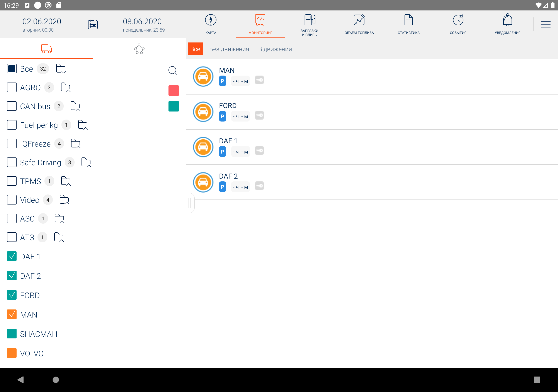Image resolution: width=558 pixels, height=392 pixels.
Task: Tap the Android home button
Action: pyautogui.click(x=56, y=380)
